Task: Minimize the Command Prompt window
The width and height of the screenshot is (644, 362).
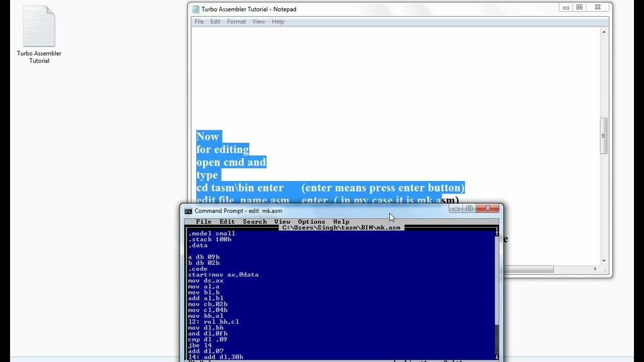Action: [456, 209]
